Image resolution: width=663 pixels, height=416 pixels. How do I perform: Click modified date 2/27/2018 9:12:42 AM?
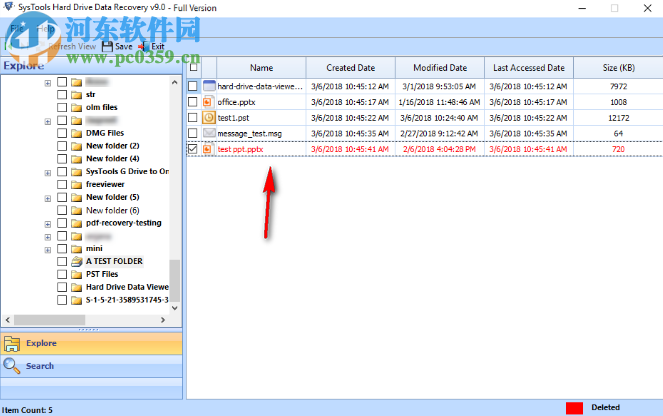(439, 134)
